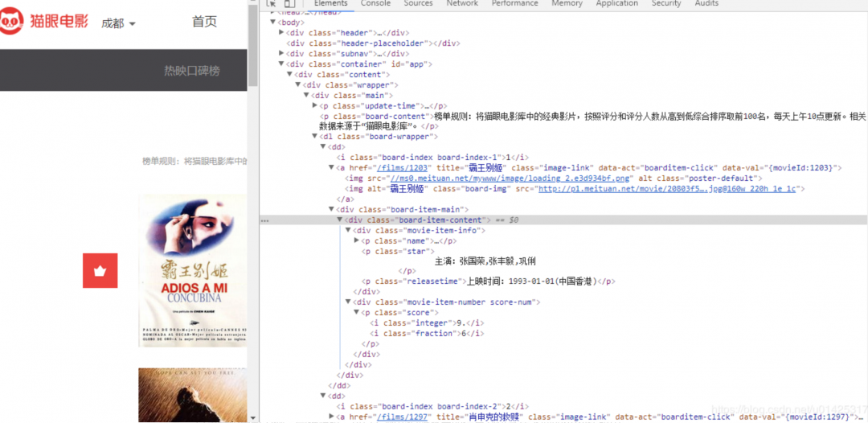Go to 首页 in site navigation

pyautogui.click(x=204, y=22)
